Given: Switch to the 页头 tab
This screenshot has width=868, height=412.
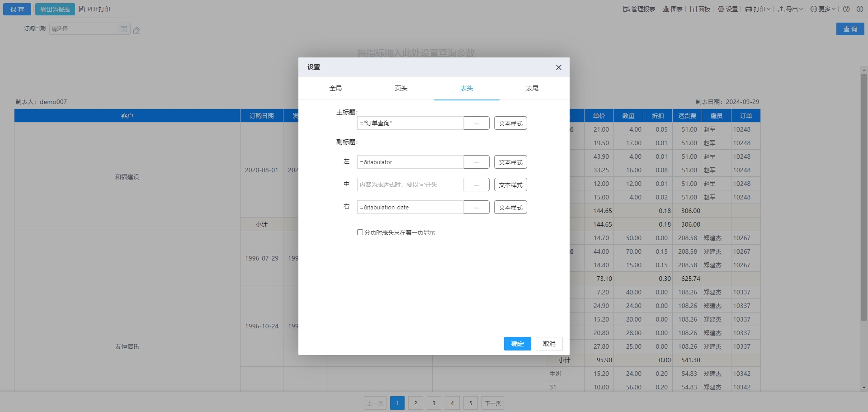Looking at the screenshot, I should click(x=401, y=88).
